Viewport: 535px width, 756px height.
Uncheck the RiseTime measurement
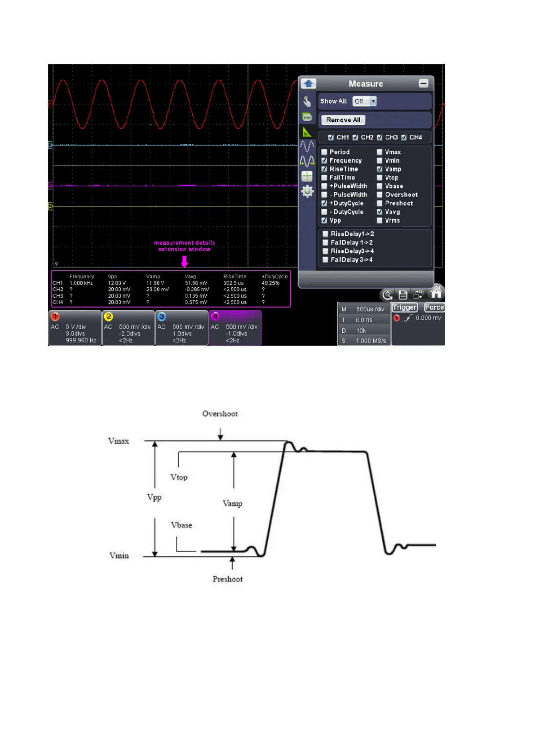click(x=324, y=169)
